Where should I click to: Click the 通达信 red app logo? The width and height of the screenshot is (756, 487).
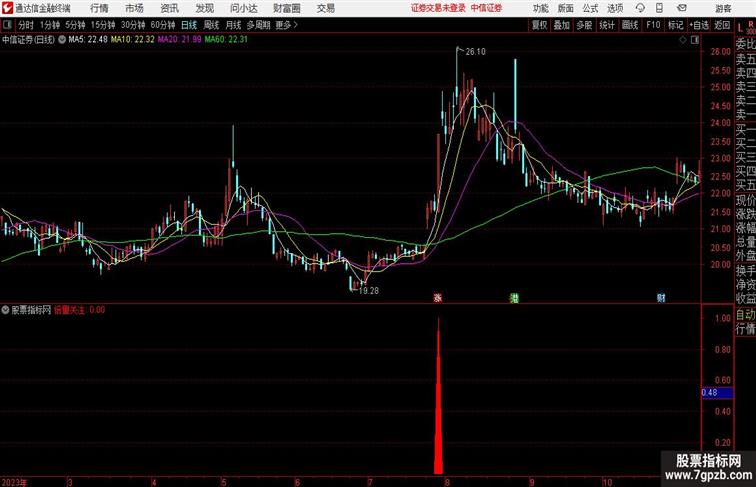[x=7, y=8]
